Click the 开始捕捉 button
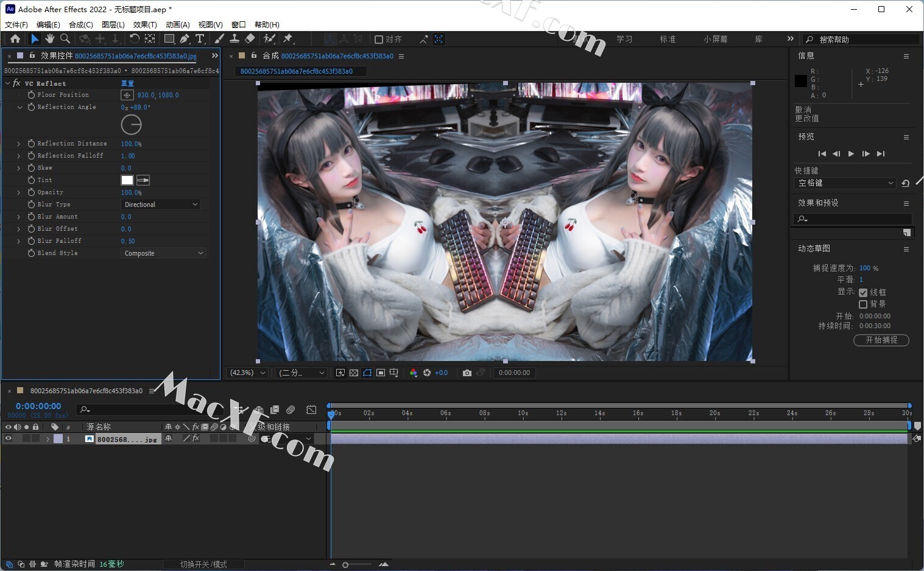924x571 pixels. click(x=881, y=340)
